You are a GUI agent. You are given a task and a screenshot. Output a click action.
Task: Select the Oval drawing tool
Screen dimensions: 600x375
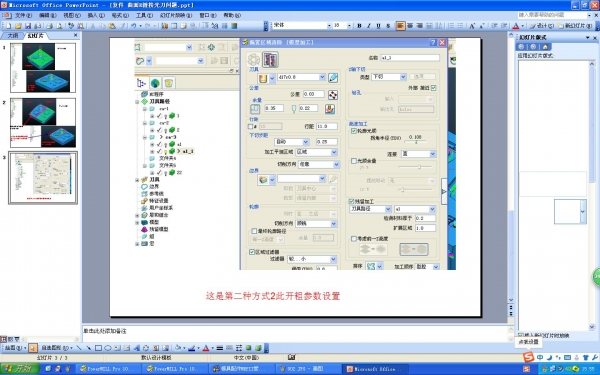[x=108, y=348]
